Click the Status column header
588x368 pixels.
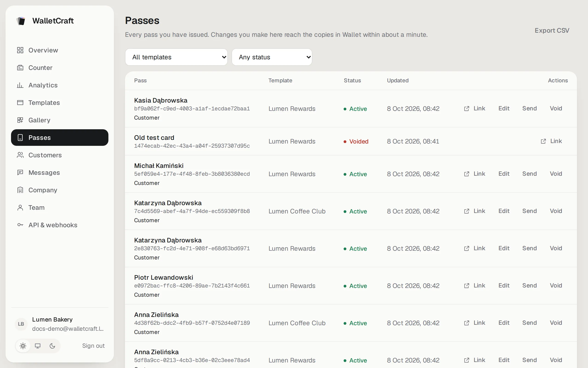pyautogui.click(x=352, y=80)
